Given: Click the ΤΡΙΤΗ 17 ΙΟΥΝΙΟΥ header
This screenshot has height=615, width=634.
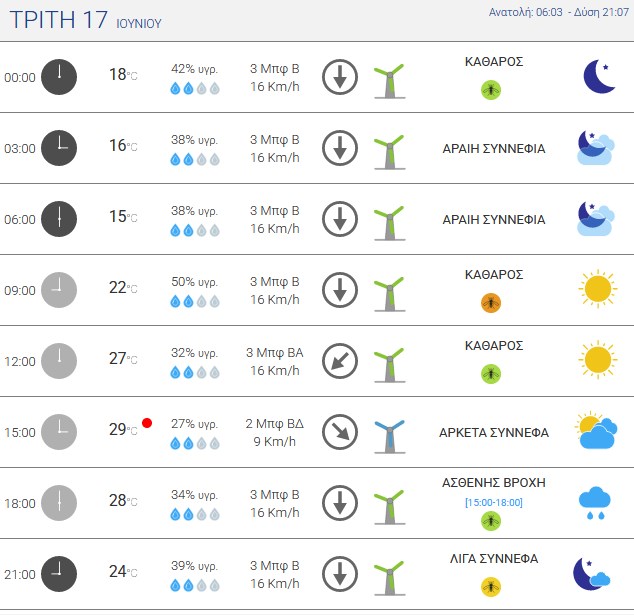Looking at the screenshot, I should pos(85,19).
